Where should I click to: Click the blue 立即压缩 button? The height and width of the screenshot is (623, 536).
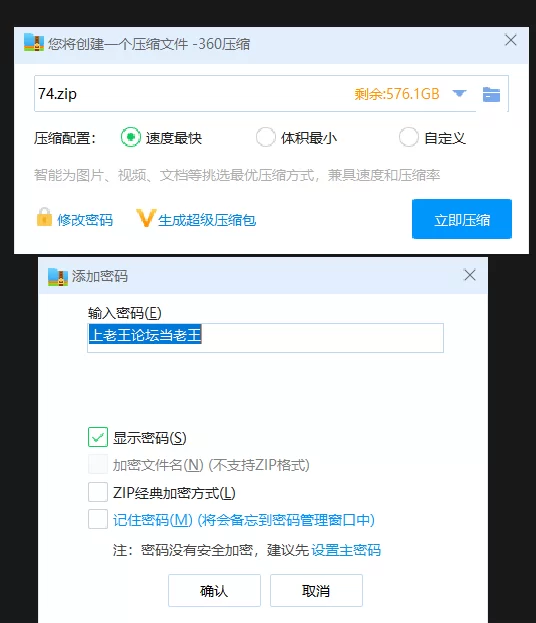point(462,219)
